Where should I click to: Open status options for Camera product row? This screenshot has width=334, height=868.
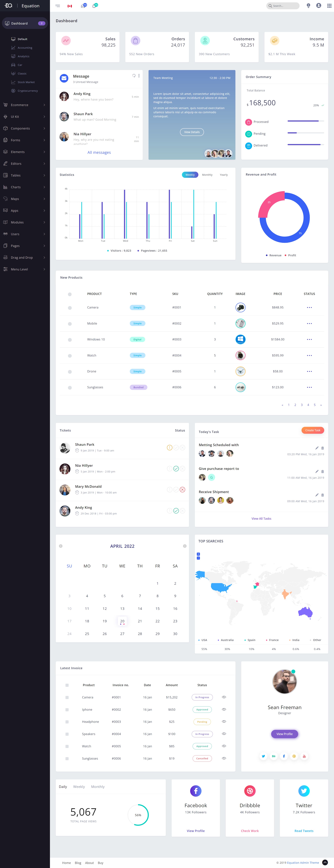click(x=309, y=308)
